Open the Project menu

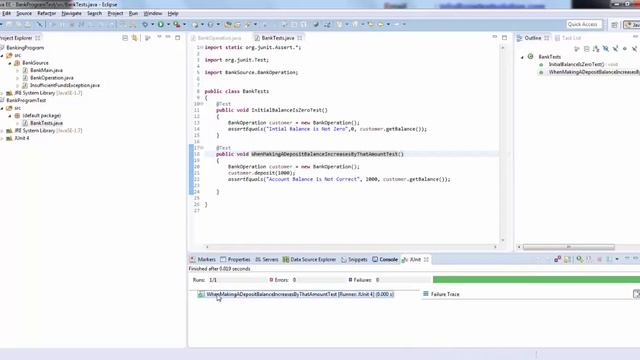pos(115,13)
